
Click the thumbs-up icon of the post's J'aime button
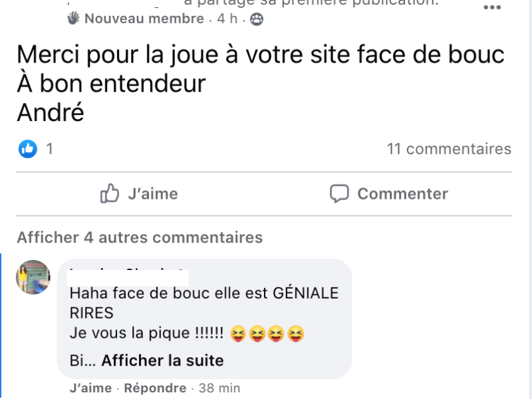pos(109,194)
